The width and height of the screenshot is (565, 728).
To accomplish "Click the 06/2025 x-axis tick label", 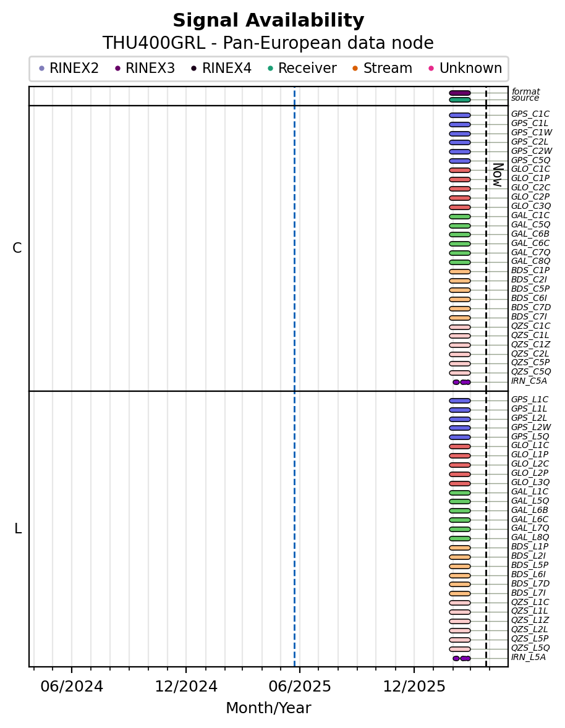I will tap(300, 687).
